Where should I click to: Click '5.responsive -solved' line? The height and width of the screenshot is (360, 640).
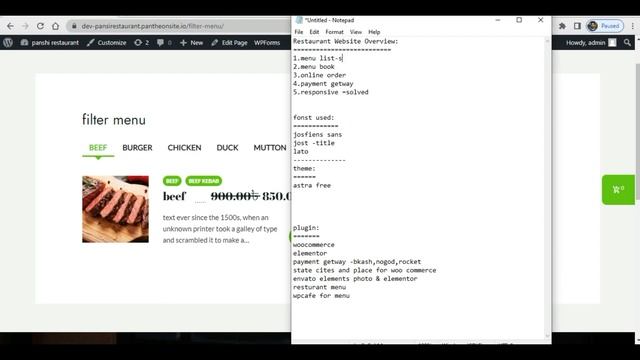coord(331,92)
